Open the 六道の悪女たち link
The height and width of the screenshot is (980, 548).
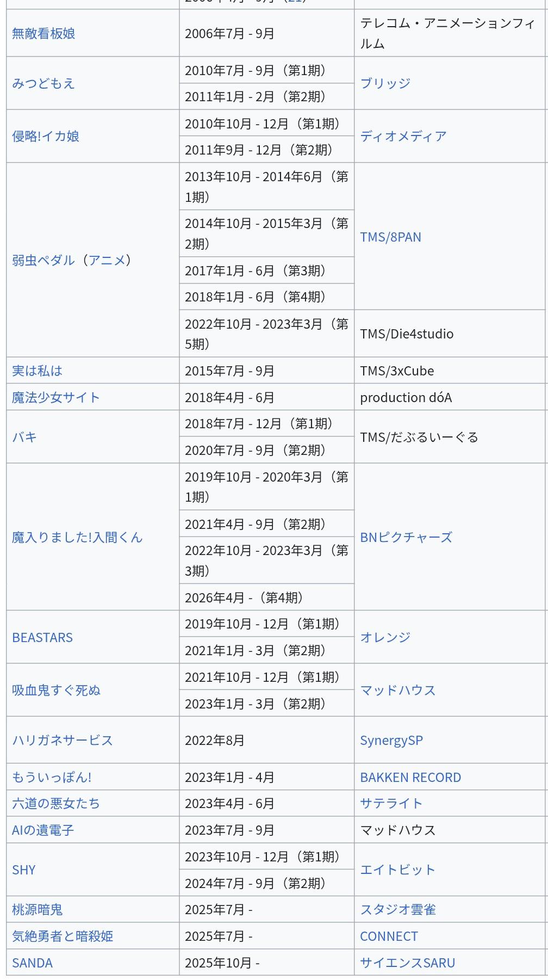[56, 804]
